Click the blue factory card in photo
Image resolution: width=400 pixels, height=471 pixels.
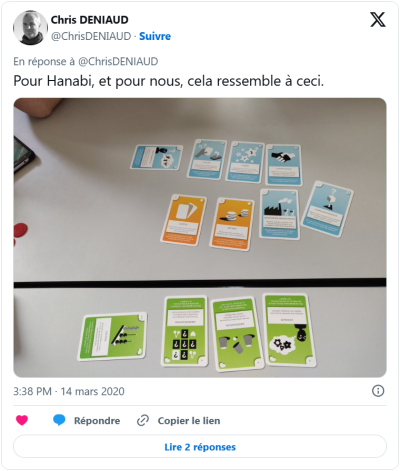click(x=279, y=214)
